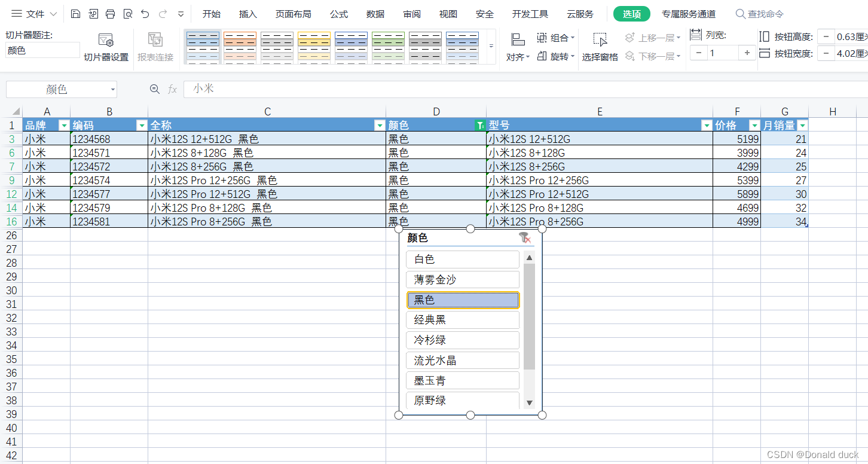Image resolution: width=868 pixels, height=464 pixels.
Task: Toggle 薄雾金沙 in the slicer
Action: click(x=462, y=279)
